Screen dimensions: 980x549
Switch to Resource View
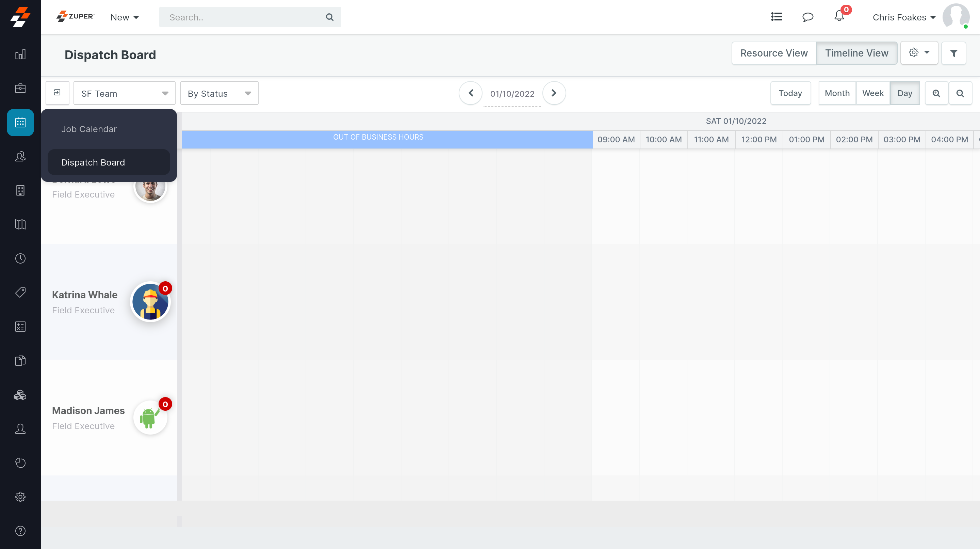pos(774,53)
